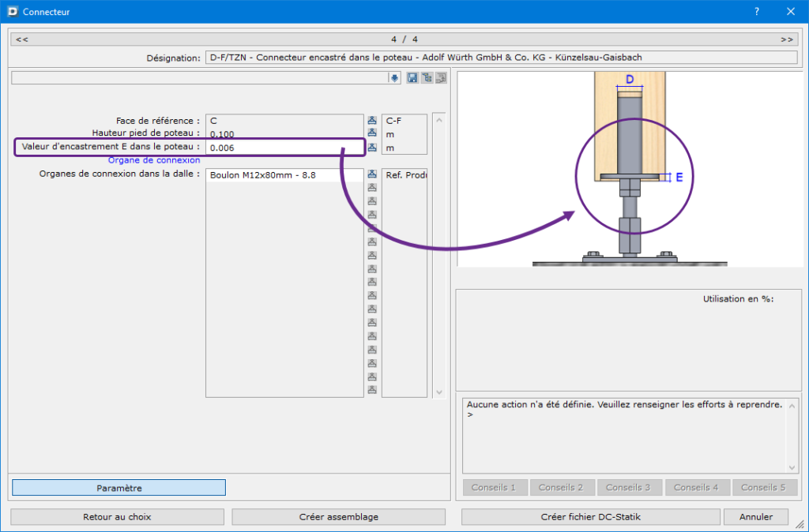This screenshot has height=532, width=809.
Task: Click scrollbar down arrow in message box
Action: tap(792, 467)
